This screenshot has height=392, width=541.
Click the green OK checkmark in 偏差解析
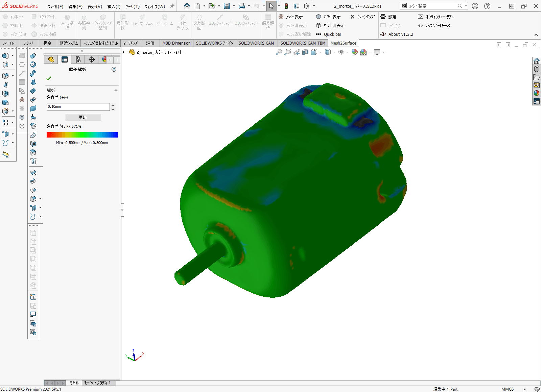click(x=49, y=78)
